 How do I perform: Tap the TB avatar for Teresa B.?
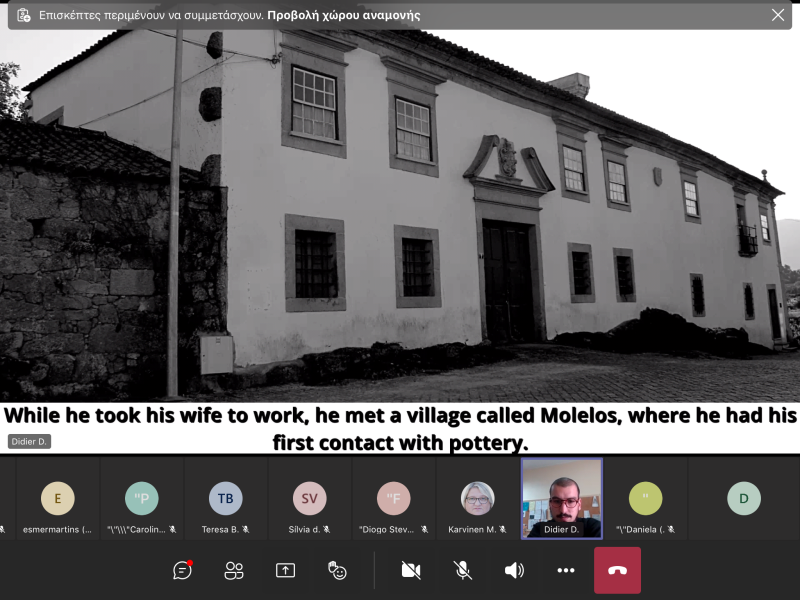[x=225, y=498]
